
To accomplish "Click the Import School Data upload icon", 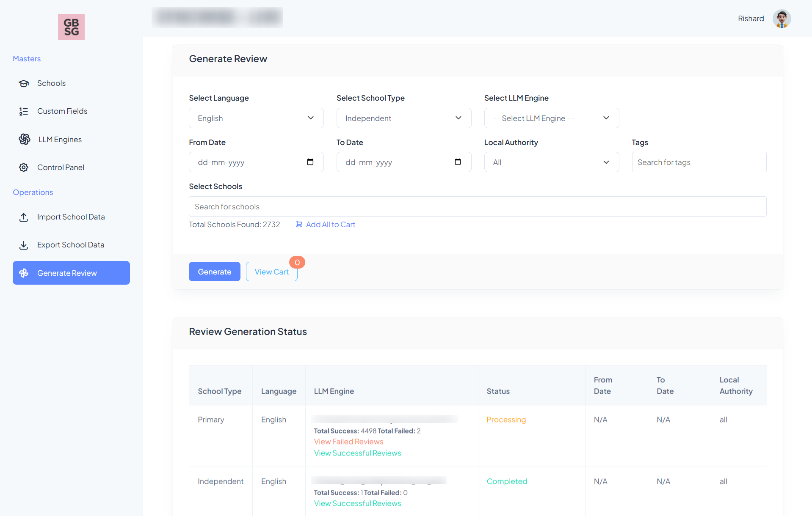I will tap(24, 217).
